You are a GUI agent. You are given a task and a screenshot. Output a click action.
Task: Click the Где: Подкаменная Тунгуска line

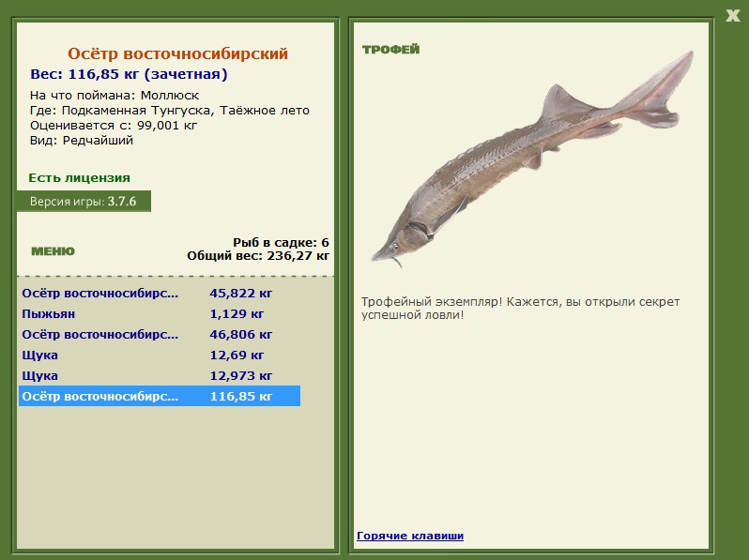click(x=170, y=111)
